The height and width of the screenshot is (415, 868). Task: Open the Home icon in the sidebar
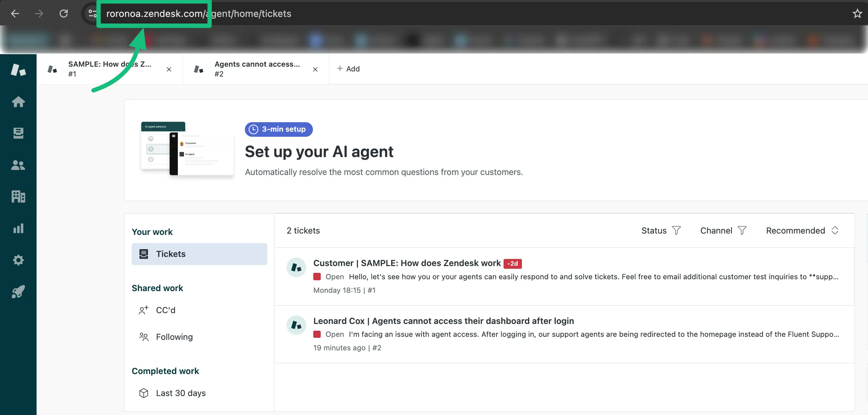coord(18,102)
